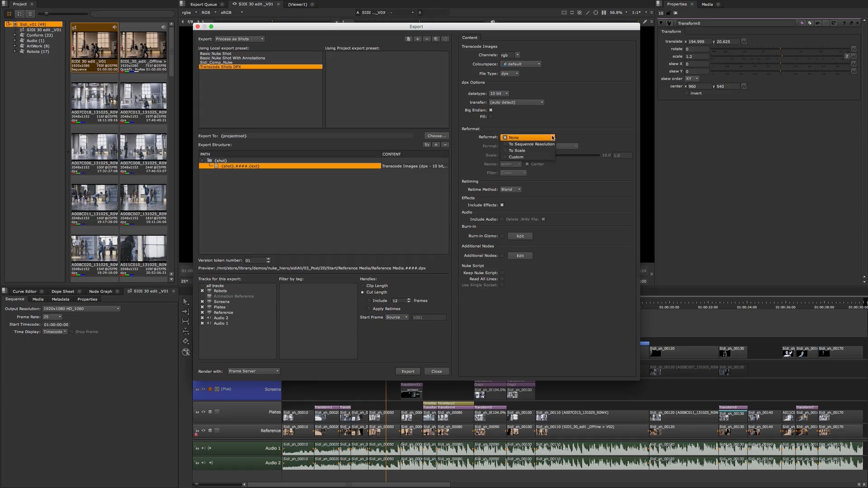This screenshot has width=868, height=488.
Task: Revert export presets with circular arrow icon
Action: 445,39
